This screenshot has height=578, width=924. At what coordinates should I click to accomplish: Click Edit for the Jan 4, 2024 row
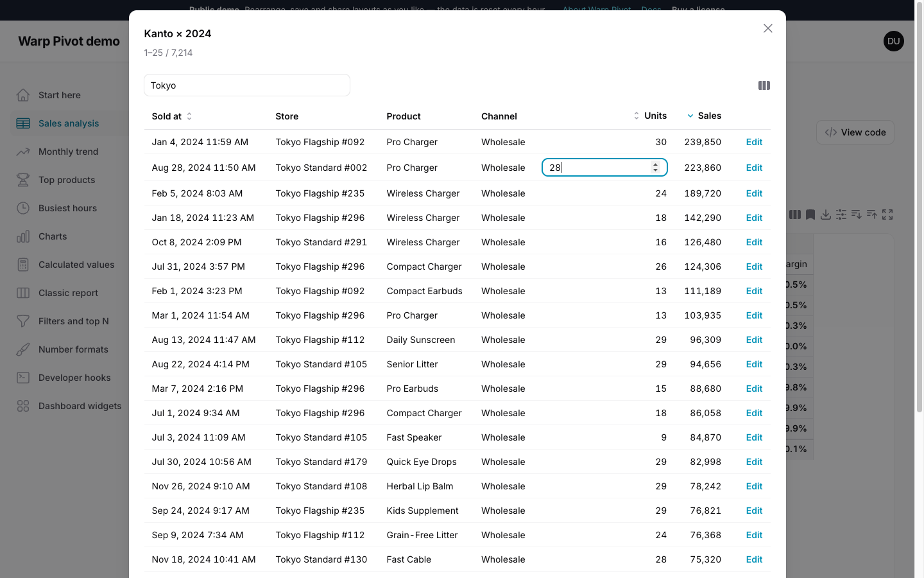point(754,142)
